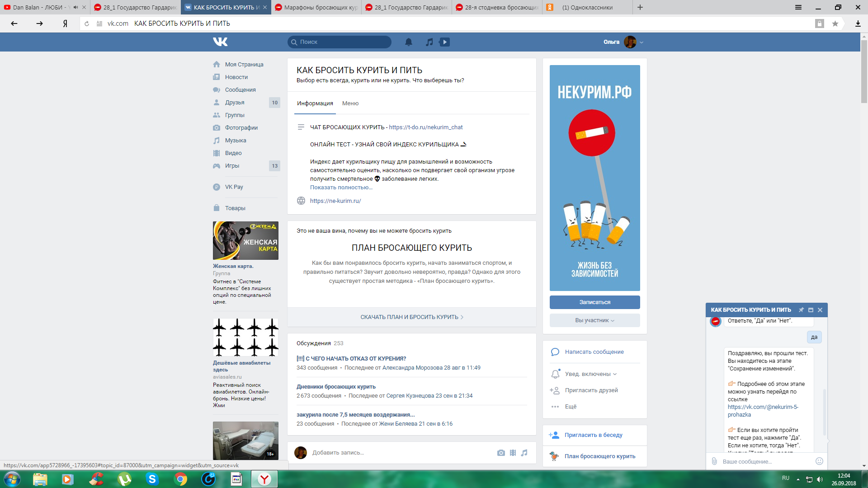
Task: Click Написать сообщение
Action: (594, 352)
